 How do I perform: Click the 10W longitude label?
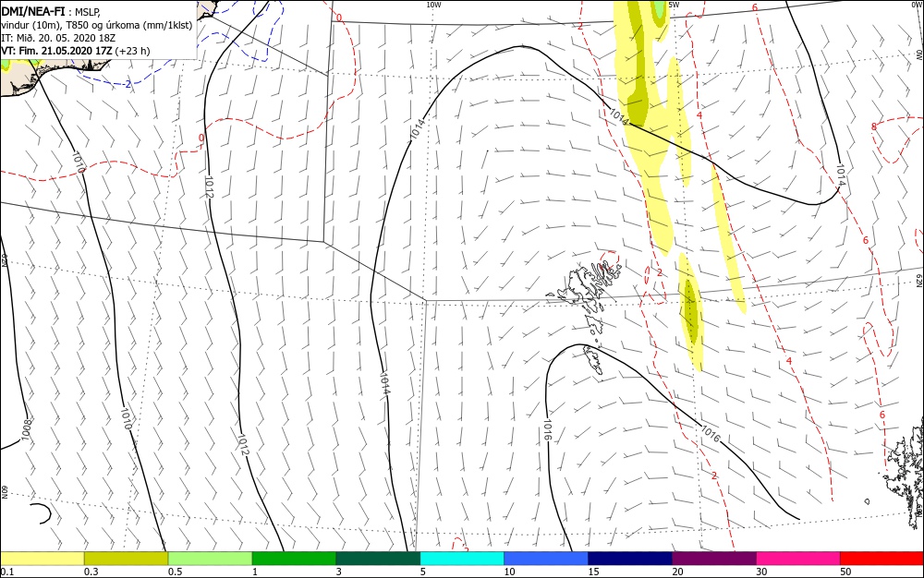click(x=433, y=5)
